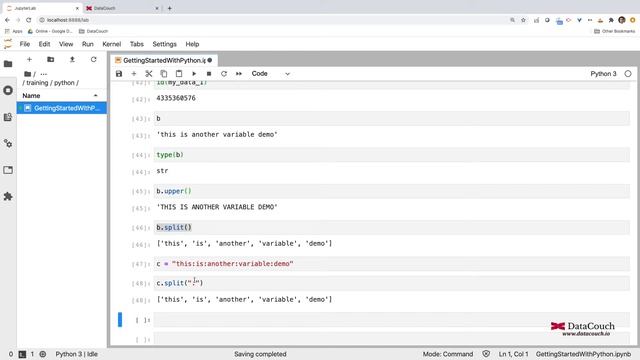
Task: Click the Python 3 | Idle status item
Action: [77, 354]
